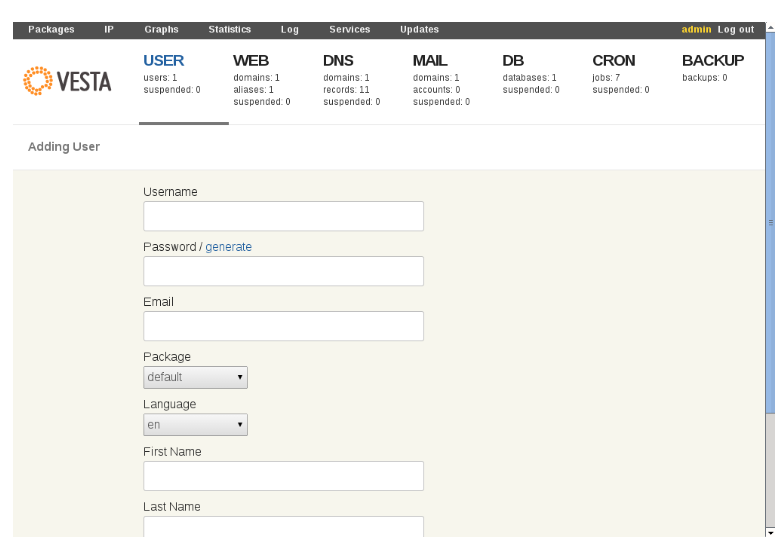This screenshot has width=782, height=555.
Task: Expand the Package dropdown
Action: (195, 377)
